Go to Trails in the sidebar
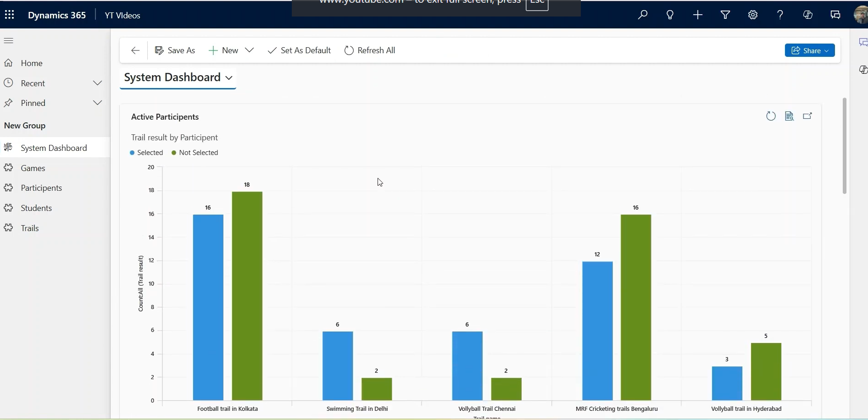Screen dimensions: 868x420 click(x=30, y=228)
